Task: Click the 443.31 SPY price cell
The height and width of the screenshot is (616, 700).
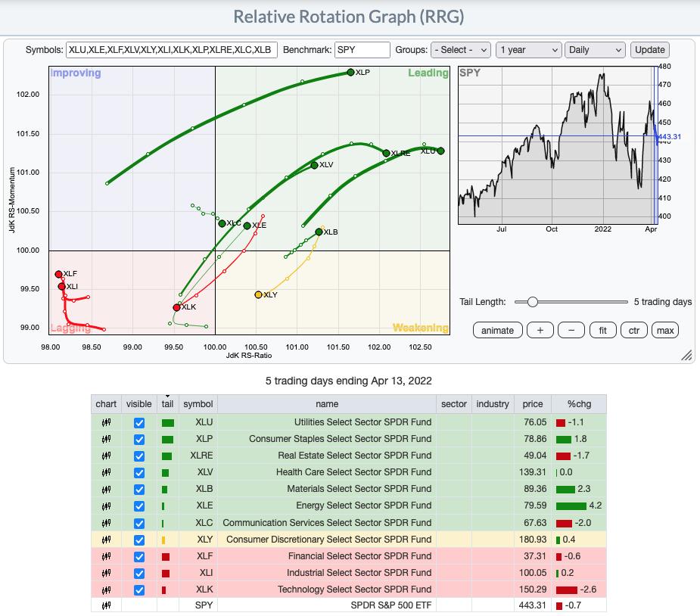Action: pyautogui.click(x=533, y=605)
